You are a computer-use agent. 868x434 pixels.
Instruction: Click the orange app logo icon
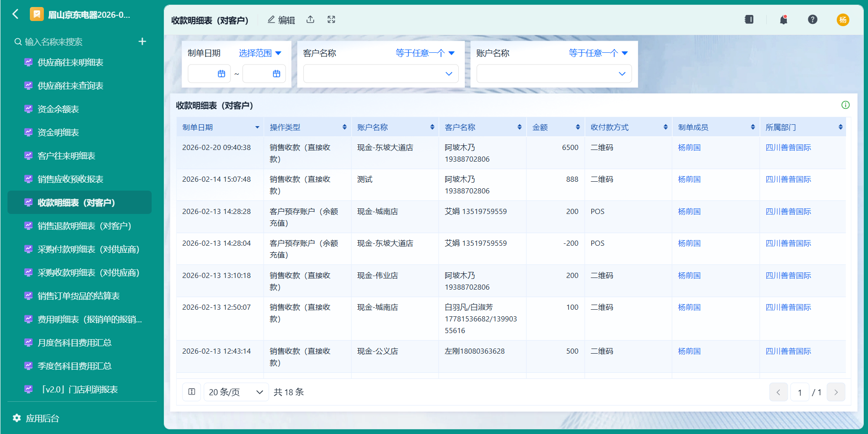coord(36,14)
